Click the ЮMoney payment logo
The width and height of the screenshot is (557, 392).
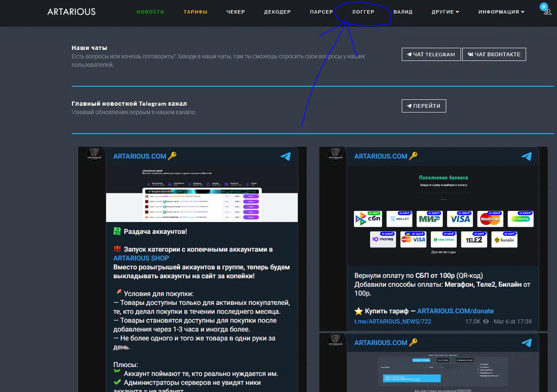click(x=383, y=239)
